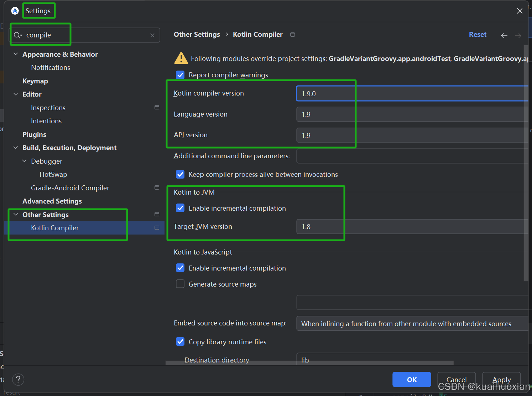This screenshot has height=396, width=532.
Task: Disable Keep compiler process alive between invocations
Action: click(180, 174)
